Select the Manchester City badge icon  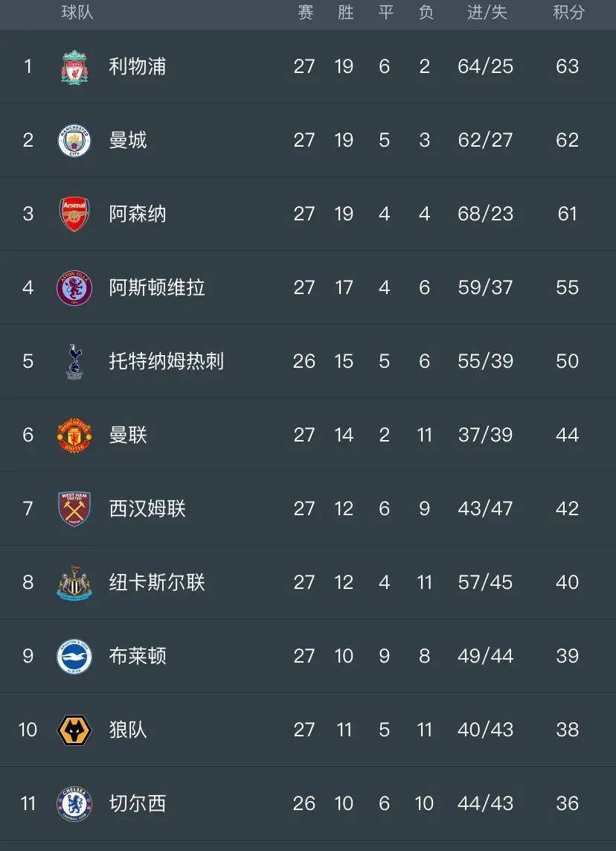(x=74, y=139)
